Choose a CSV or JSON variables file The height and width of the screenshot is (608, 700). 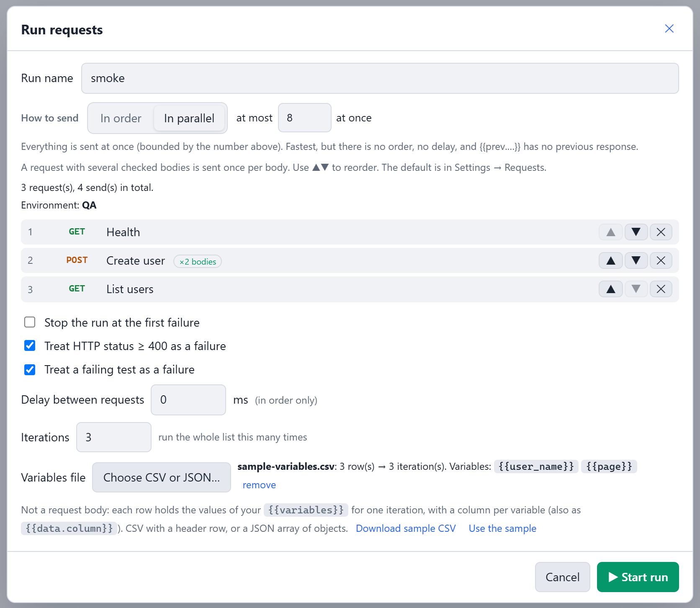162,477
